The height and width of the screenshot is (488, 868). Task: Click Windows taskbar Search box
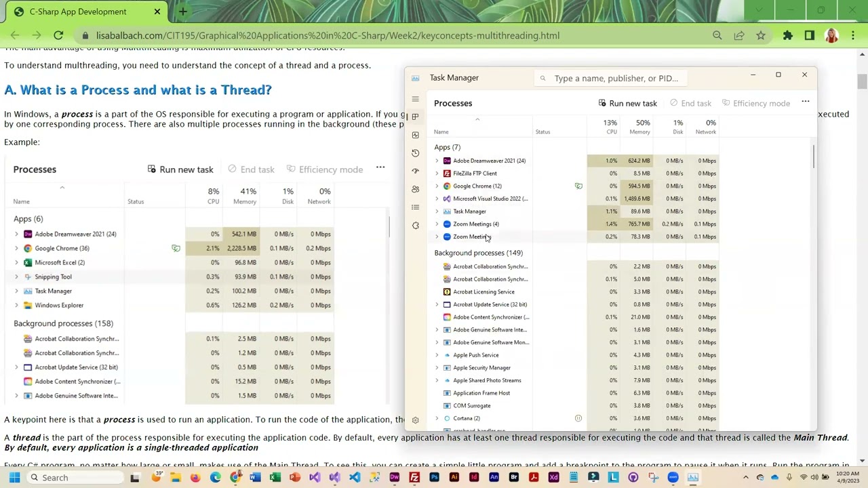[x=75, y=478]
